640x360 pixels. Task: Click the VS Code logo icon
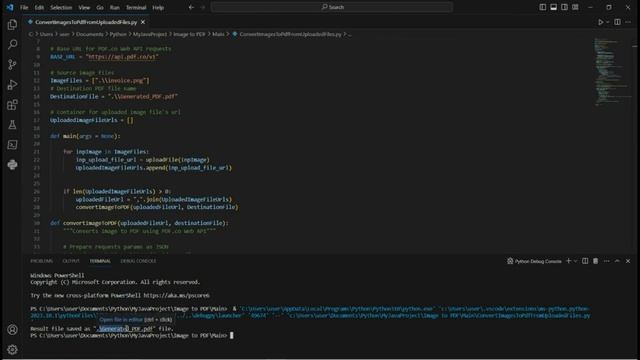click(x=10, y=7)
